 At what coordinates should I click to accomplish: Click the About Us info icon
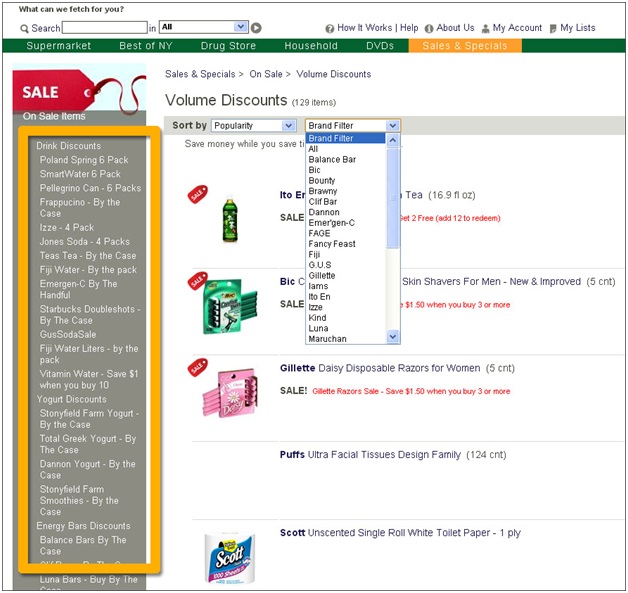(429, 28)
